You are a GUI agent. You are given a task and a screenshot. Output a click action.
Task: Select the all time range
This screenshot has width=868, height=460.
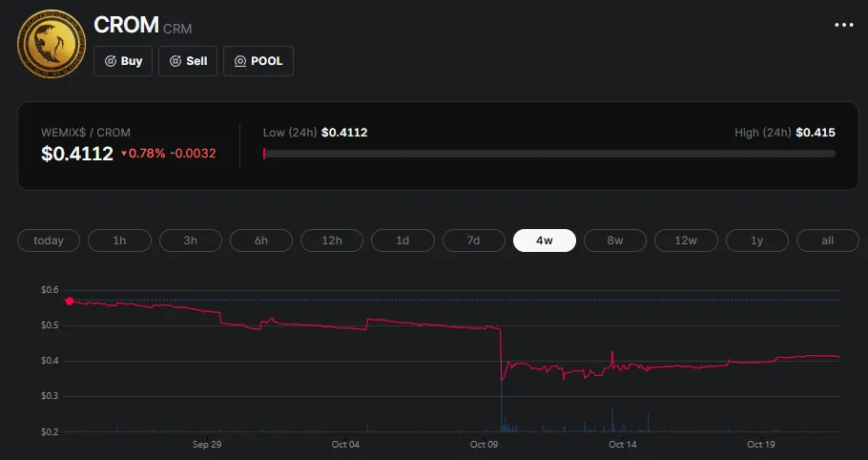click(x=828, y=240)
